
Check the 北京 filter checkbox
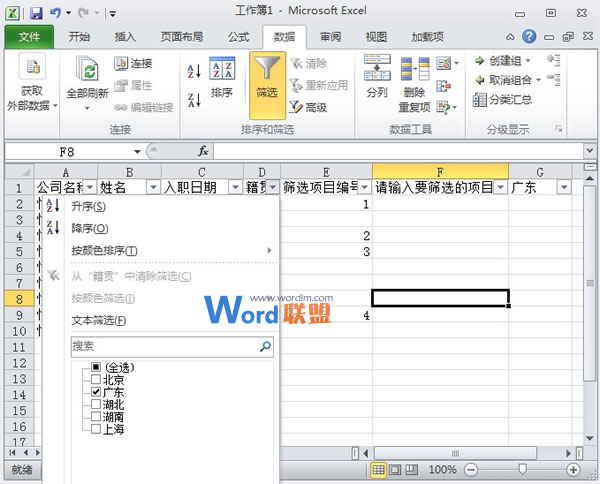[x=96, y=380]
